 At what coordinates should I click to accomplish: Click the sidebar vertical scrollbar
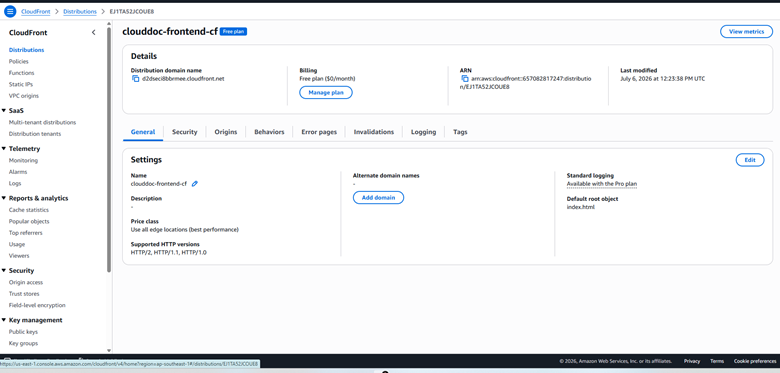point(109,149)
